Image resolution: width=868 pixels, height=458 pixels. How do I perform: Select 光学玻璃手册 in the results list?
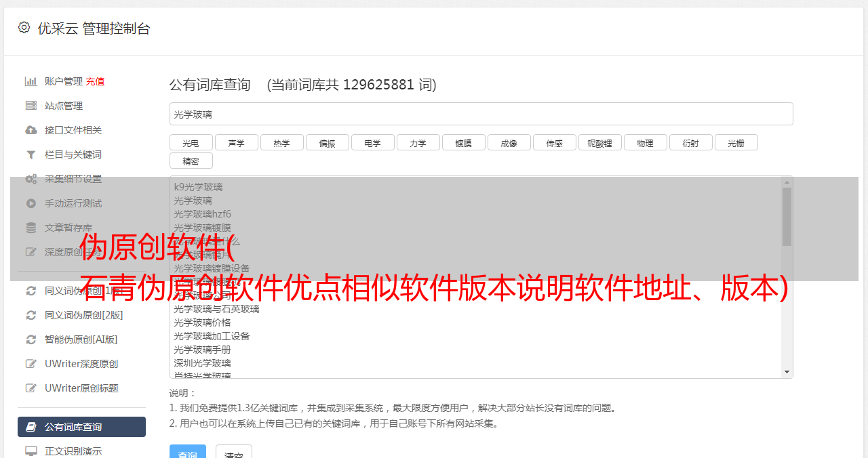[x=202, y=350]
